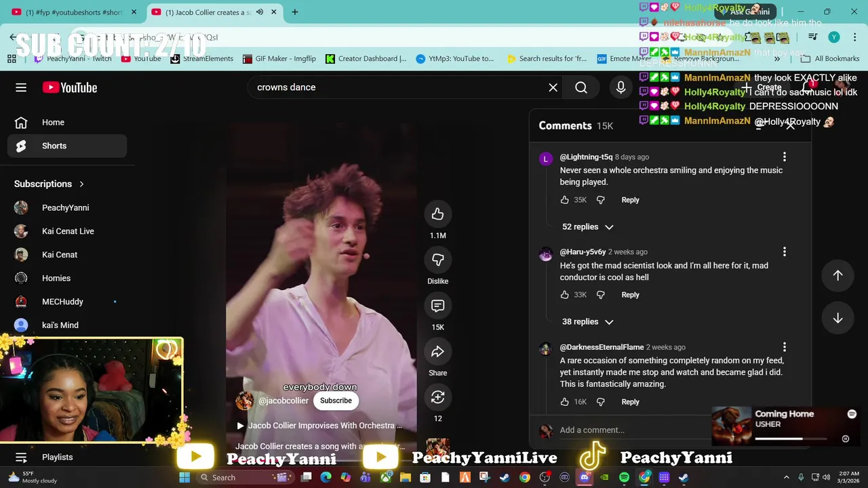Click the magnifier search button
The width and height of the screenshot is (868, 488).
pyautogui.click(x=581, y=87)
